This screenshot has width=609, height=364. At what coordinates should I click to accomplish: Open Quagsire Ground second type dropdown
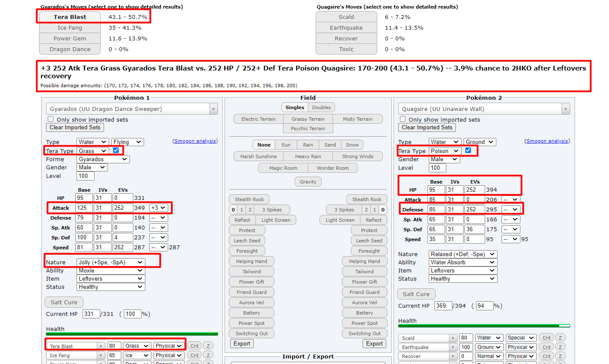[x=480, y=142]
